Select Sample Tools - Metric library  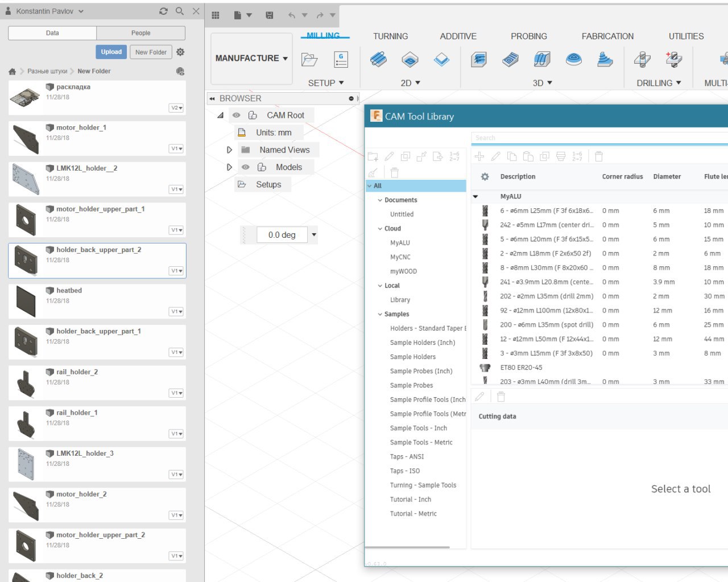421,443
